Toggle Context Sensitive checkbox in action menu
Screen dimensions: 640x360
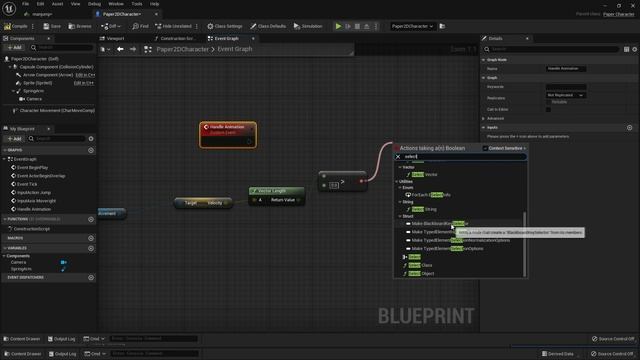485,148
